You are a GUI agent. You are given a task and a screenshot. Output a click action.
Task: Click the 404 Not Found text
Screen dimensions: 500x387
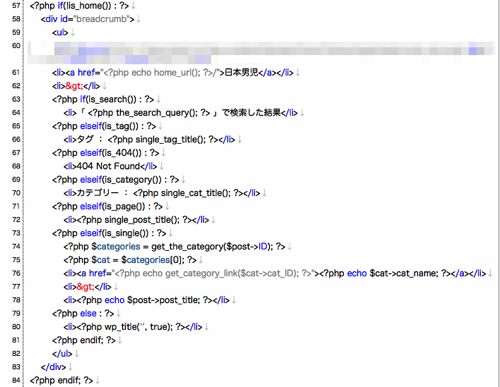point(108,166)
